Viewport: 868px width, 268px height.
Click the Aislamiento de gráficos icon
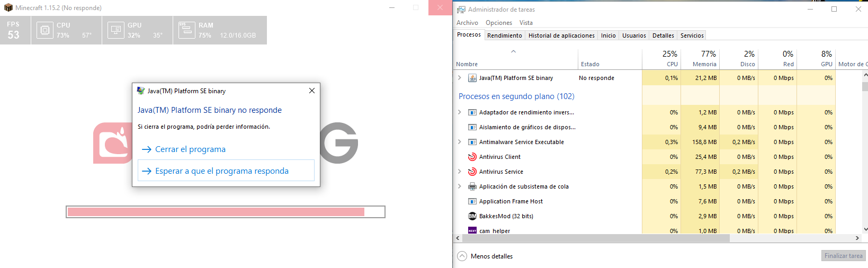tap(472, 127)
